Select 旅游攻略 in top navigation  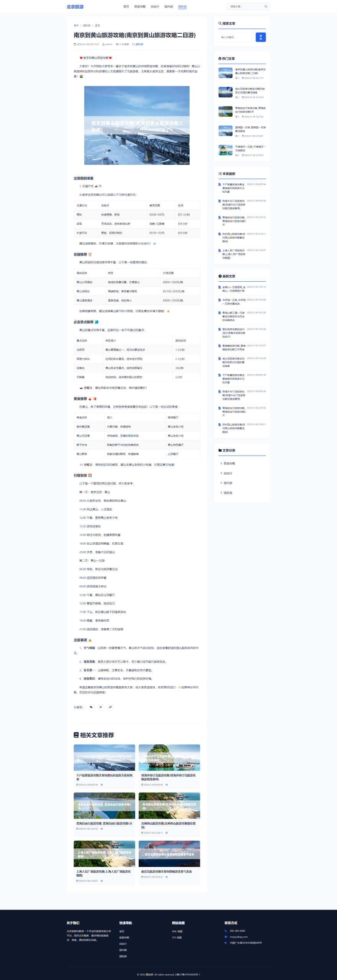[x=140, y=7]
